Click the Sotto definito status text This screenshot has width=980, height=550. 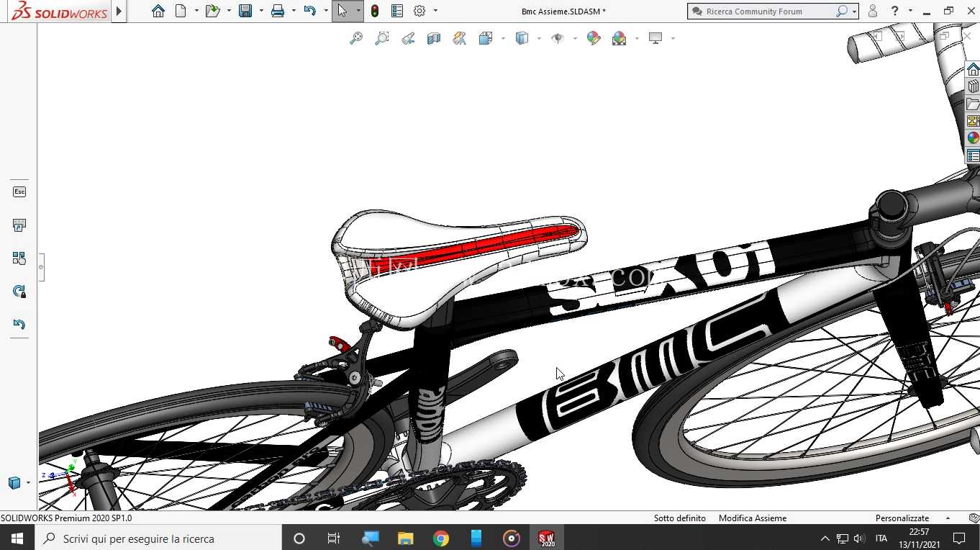point(679,518)
